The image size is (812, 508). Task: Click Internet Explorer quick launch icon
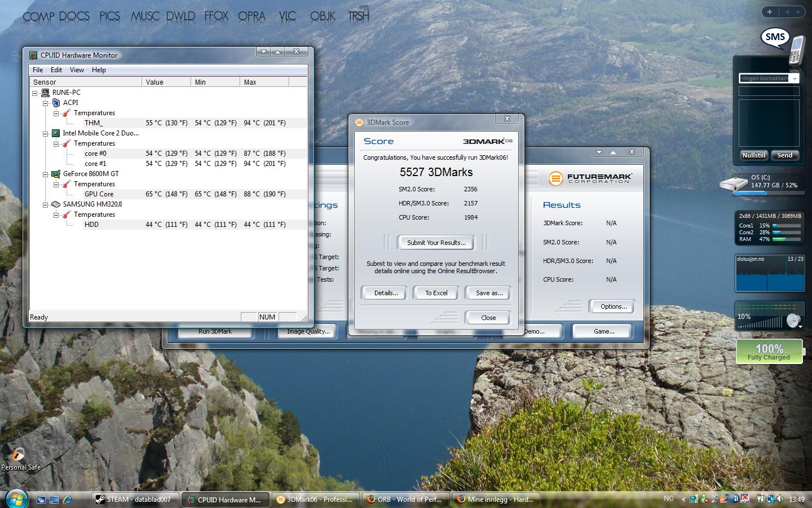click(x=68, y=500)
